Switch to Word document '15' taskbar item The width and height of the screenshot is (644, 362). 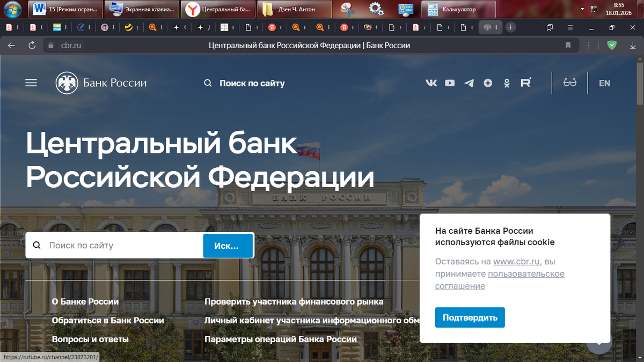67,9
